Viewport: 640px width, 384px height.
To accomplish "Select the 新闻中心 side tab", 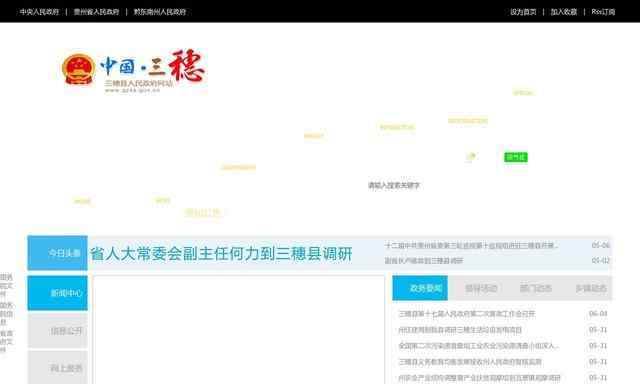I will point(58,293).
